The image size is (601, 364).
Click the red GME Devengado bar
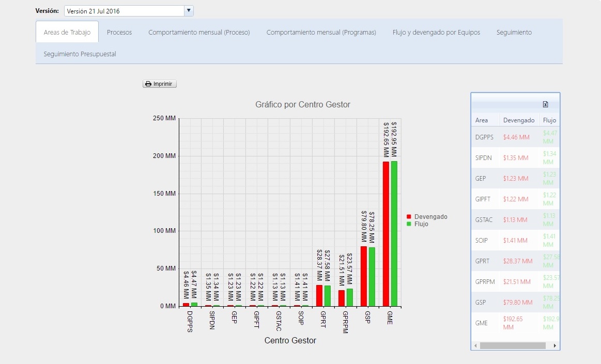pos(386,234)
